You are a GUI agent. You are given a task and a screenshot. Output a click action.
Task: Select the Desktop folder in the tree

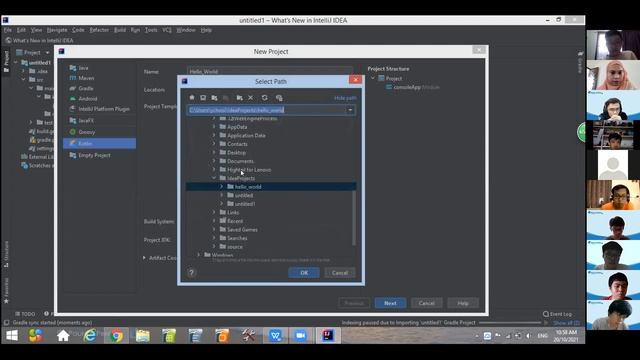[x=237, y=153]
